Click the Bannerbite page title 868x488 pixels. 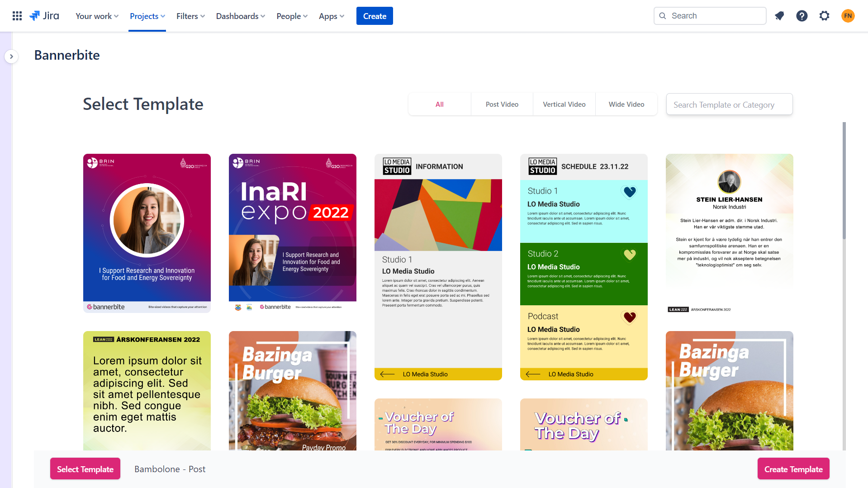67,55
